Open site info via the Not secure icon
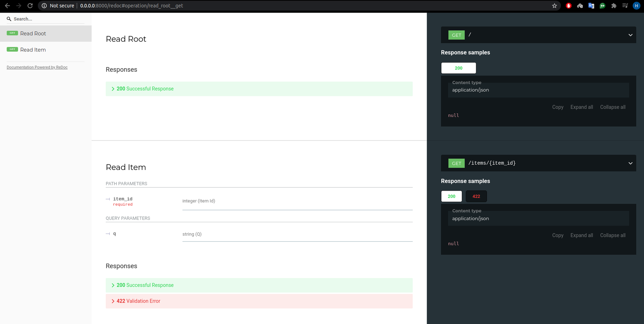This screenshot has height=324, width=644. [x=44, y=6]
